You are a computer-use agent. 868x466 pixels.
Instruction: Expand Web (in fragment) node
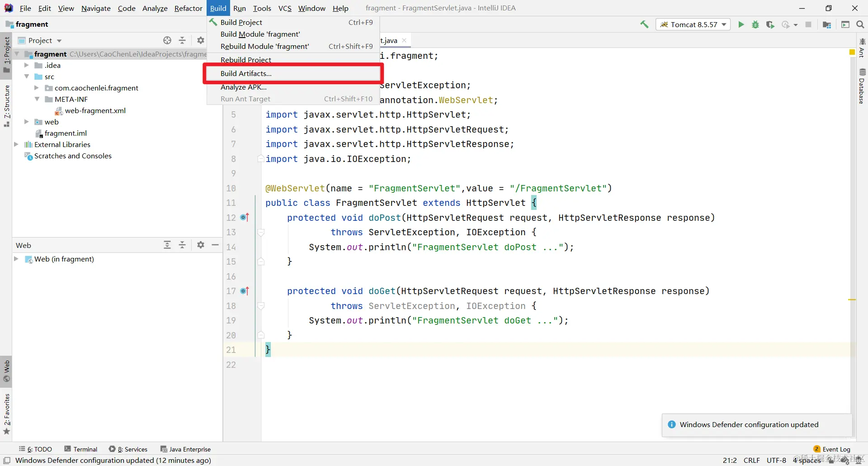coord(16,259)
